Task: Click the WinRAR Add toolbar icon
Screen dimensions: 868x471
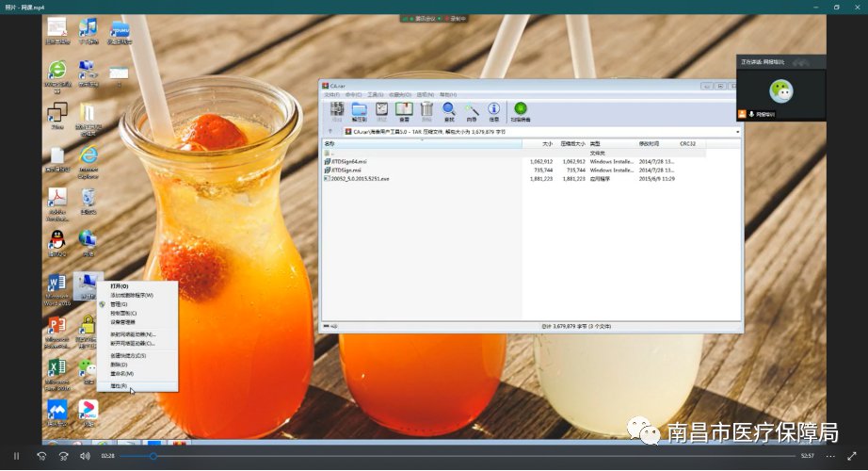Action: (x=336, y=112)
